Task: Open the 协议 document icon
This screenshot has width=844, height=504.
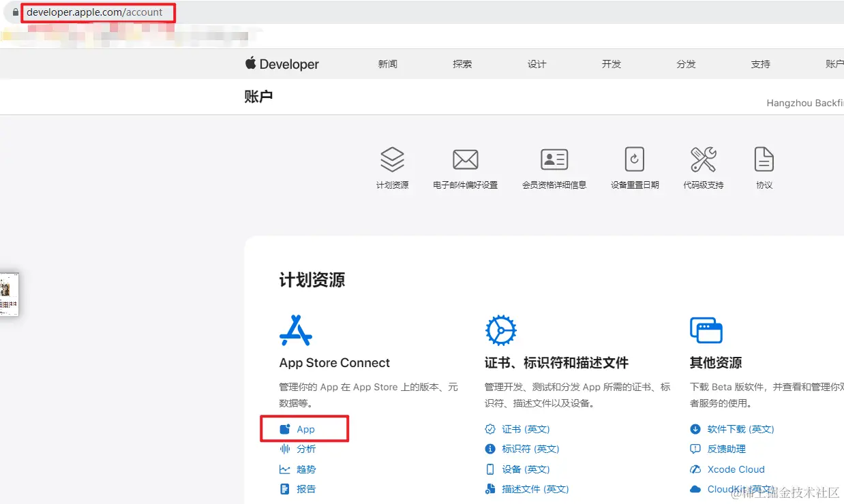Action: [x=764, y=159]
